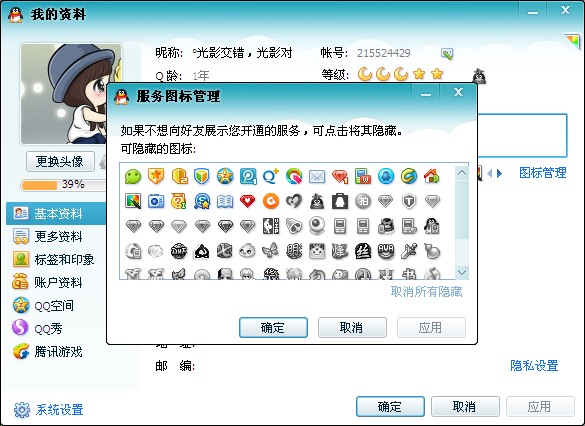Select the green-yellow swirl icon

coord(409,176)
